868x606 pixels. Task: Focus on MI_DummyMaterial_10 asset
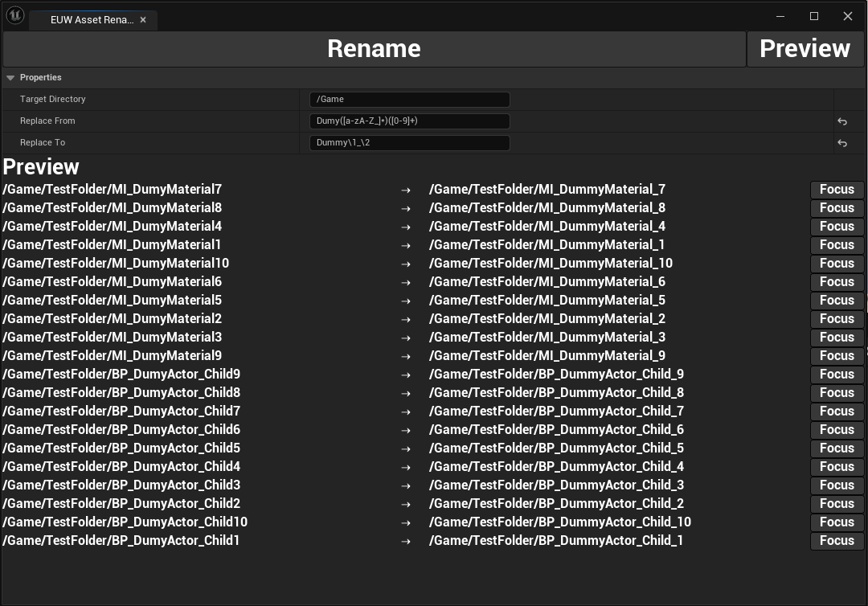(837, 264)
